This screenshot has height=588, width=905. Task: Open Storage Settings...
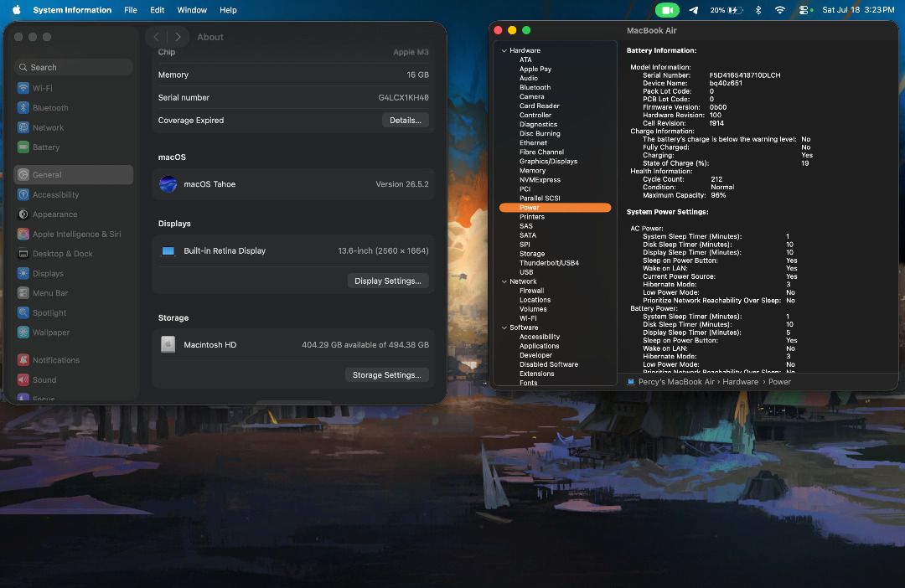[386, 375]
